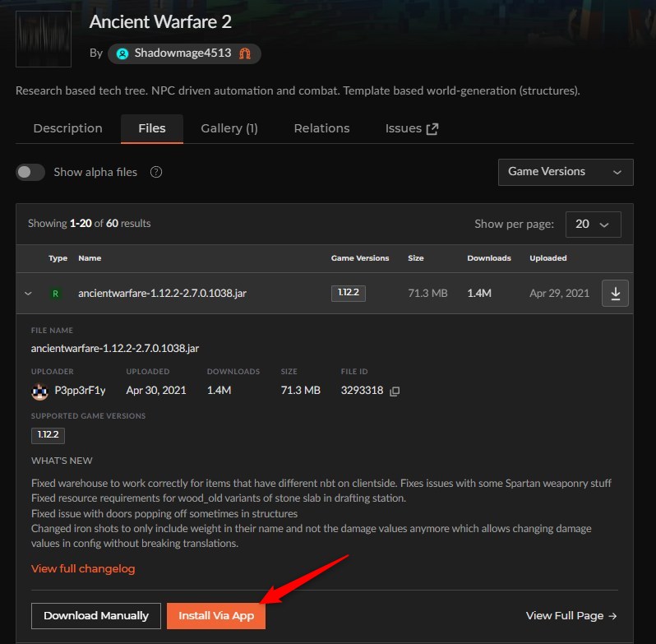Click the P3pp3rF1y uploader avatar
The image size is (656, 644).
tap(39, 391)
